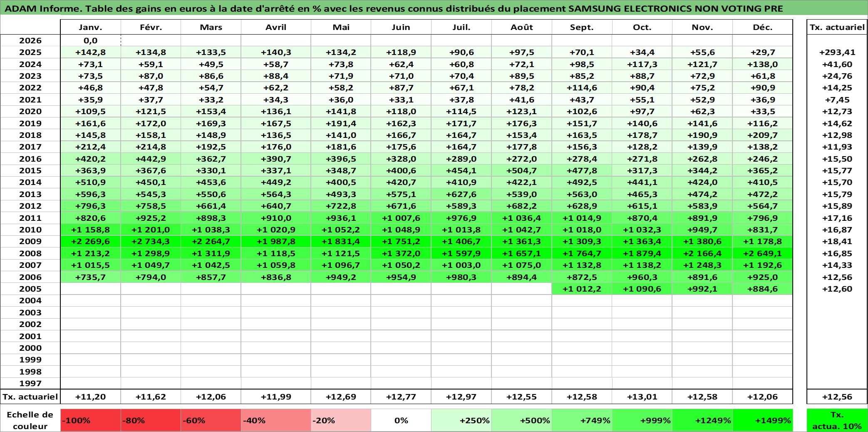Viewport: 868px width, 432px height.
Task: Select the +7,45 actuarial rate cell
Action: 837,100
